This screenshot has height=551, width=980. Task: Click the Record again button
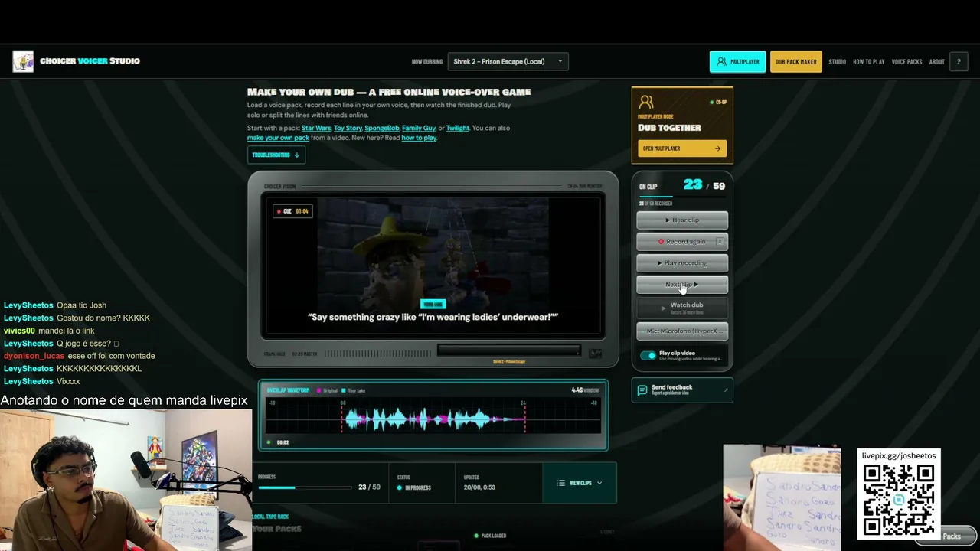(x=682, y=242)
